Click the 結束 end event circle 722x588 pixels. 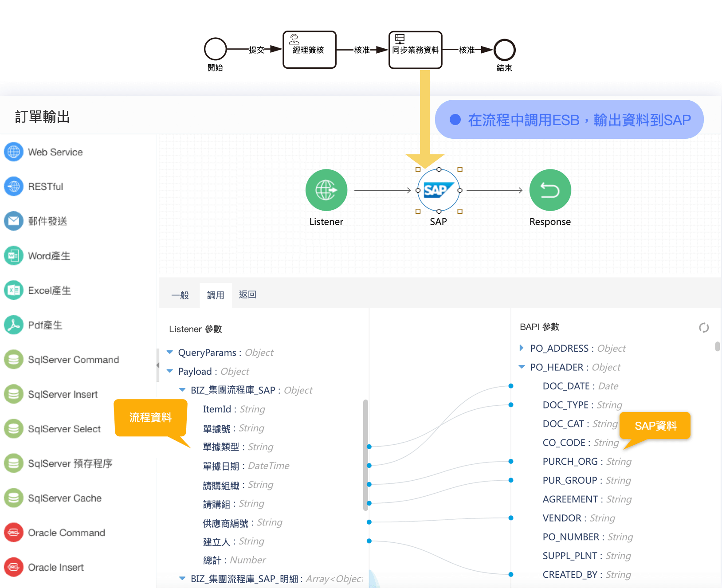click(505, 50)
